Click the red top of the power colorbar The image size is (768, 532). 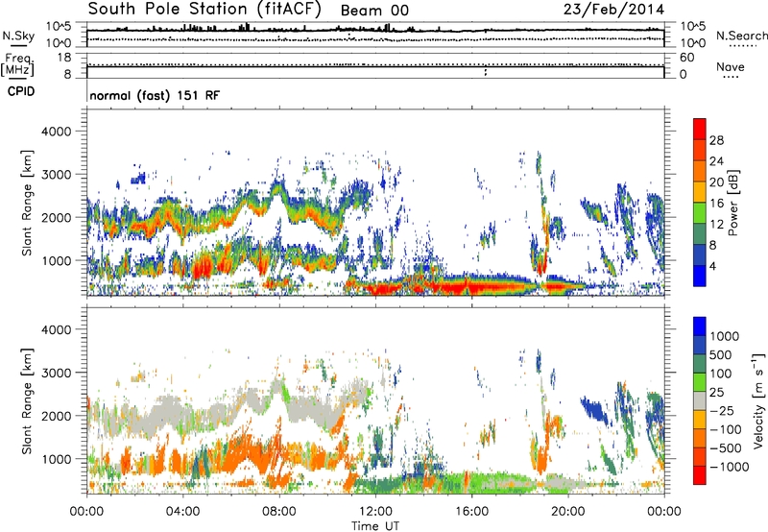tap(700, 129)
